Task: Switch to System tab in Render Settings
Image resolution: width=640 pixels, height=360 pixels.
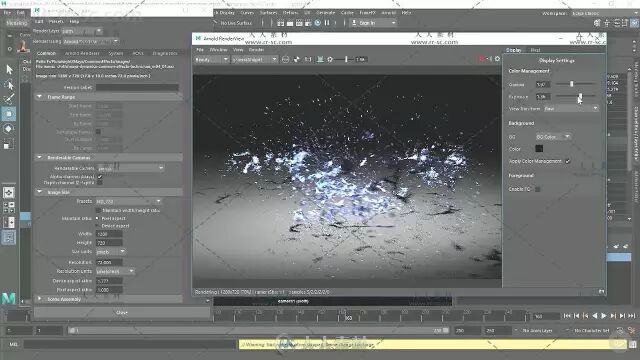Action: pyautogui.click(x=116, y=53)
